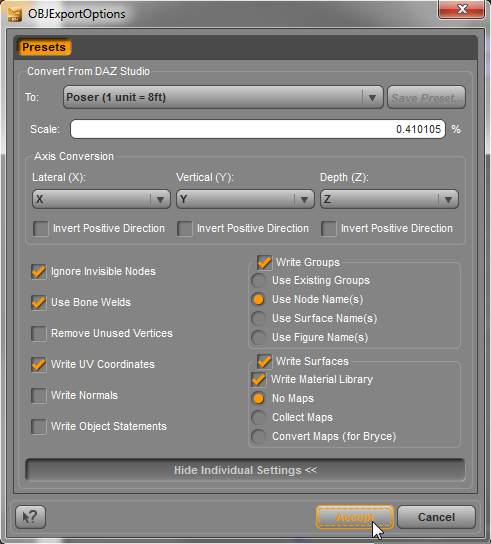This screenshot has width=491, height=544.
Task: Toggle the Write Surfaces checkbox
Action: [264, 362]
